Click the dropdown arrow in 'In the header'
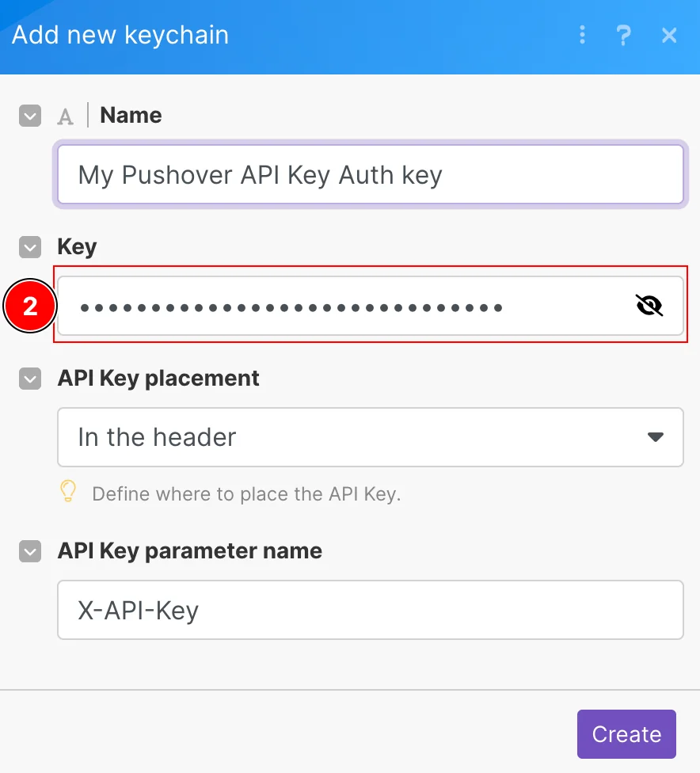Screen dimensions: 700x773 (655, 436)
